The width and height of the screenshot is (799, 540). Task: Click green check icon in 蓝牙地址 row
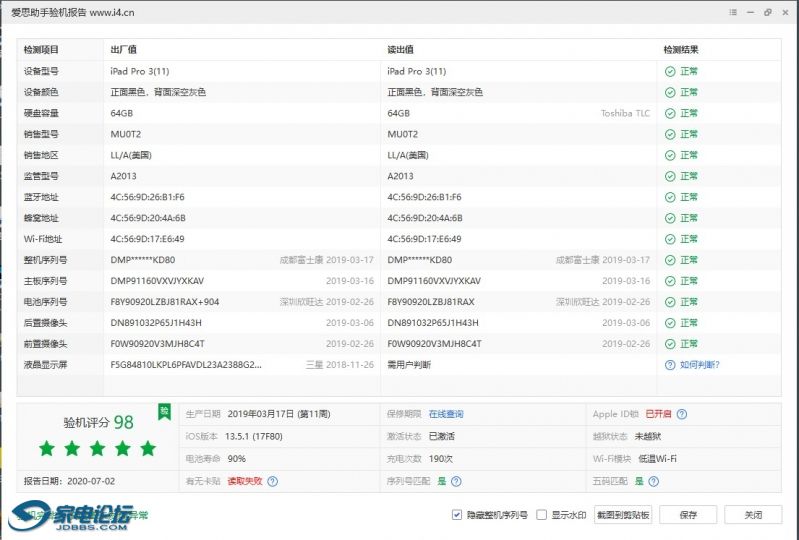670,197
